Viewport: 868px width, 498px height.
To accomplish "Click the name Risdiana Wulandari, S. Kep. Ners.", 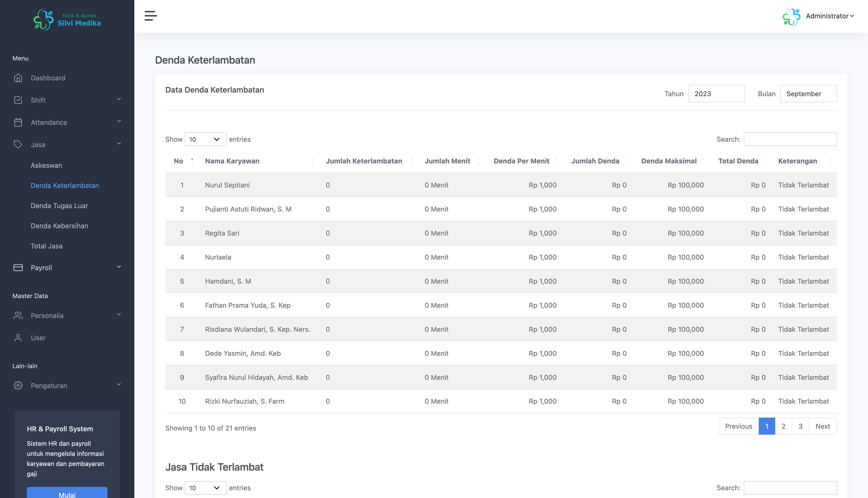I will pyautogui.click(x=258, y=329).
